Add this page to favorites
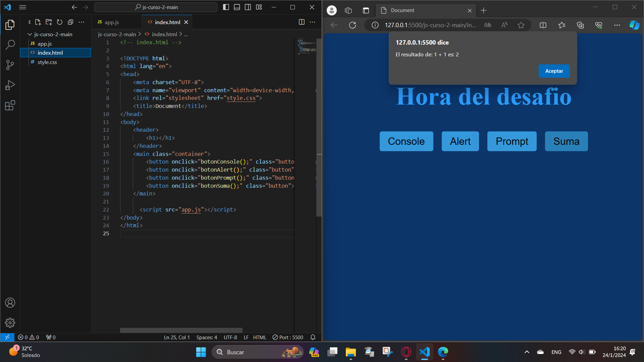The width and height of the screenshot is (644, 362). 521,25
